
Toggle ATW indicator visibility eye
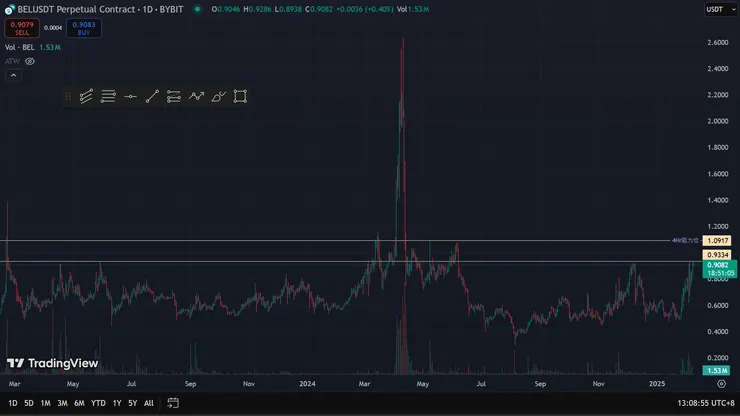pyautogui.click(x=30, y=61)
